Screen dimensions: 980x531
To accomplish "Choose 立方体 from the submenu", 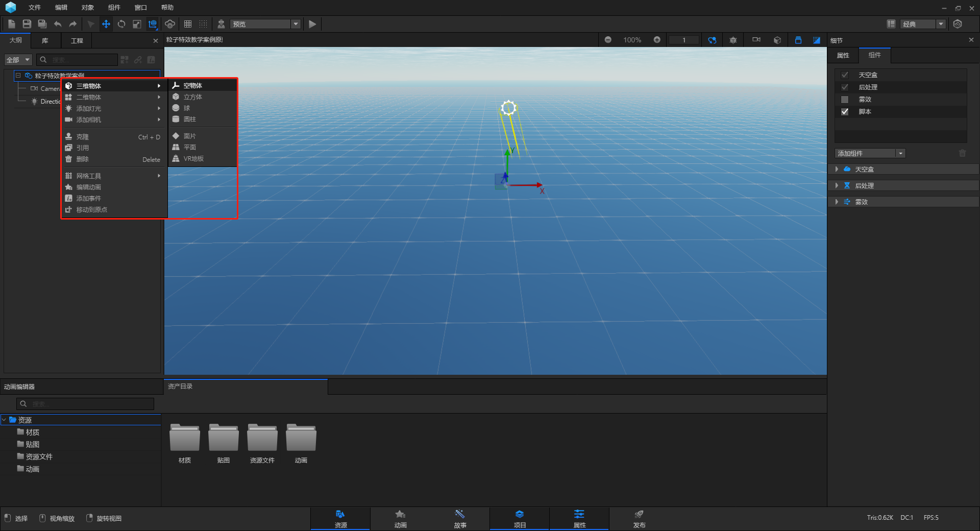I will pyautogui.click(x=203, y=96).
